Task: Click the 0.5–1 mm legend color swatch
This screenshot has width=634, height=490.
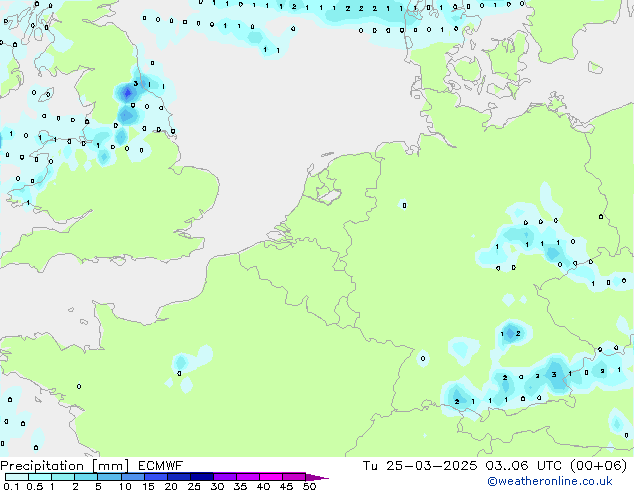Action: 40,477
